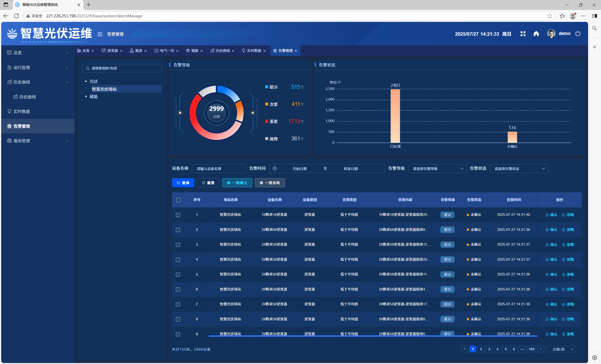Check the select-all header checkbox
Viewport: 601px width, 364px height.
(179, 200)
